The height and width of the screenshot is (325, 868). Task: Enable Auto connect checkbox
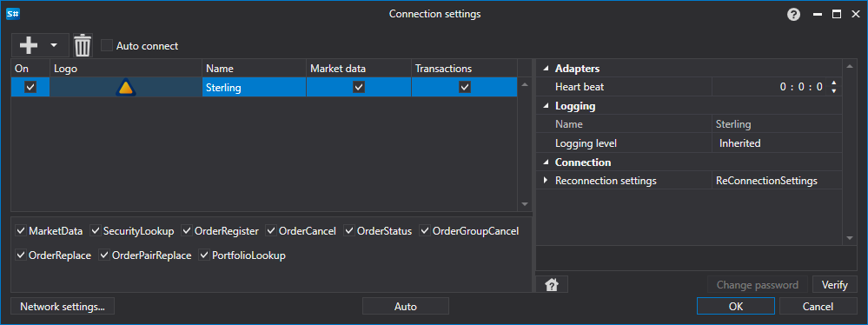(x=107, y=45)
